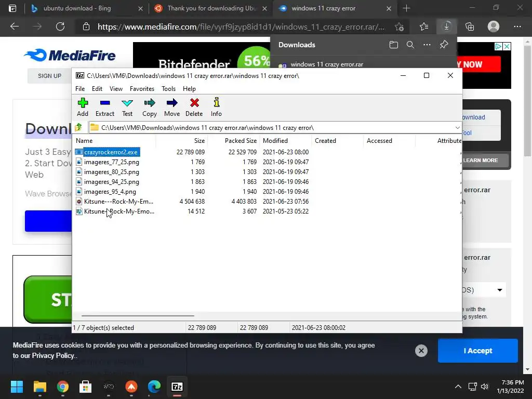Go up one folder level in 7-Zip

pyautogui.click(x=79, y=128)
